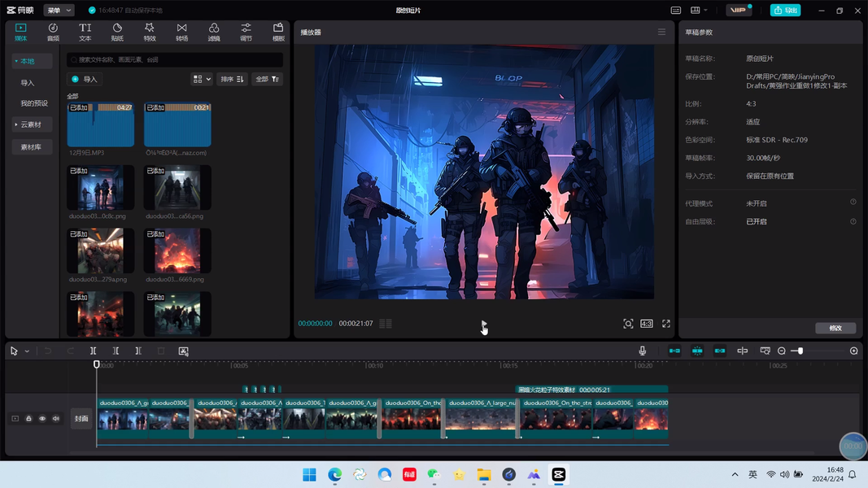Open the player panel hamburger menu
The width and height of the screenshot is (868, 488).
(661, 32)
